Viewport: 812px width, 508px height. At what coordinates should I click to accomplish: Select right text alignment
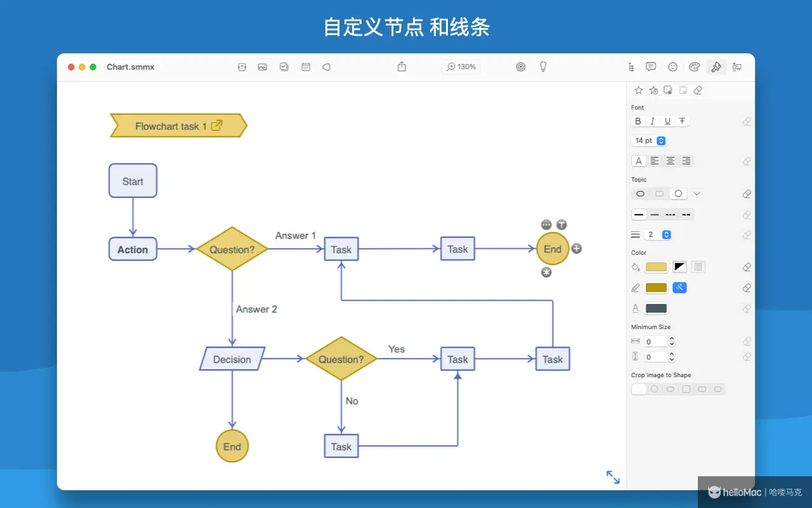point(686,161)
